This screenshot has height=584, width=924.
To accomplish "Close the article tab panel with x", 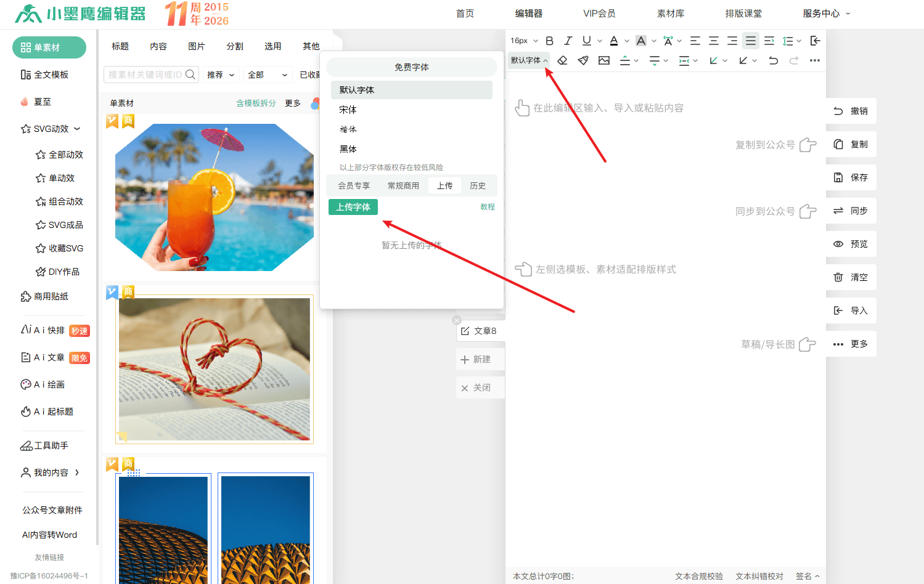I will (x=457, y=320).
